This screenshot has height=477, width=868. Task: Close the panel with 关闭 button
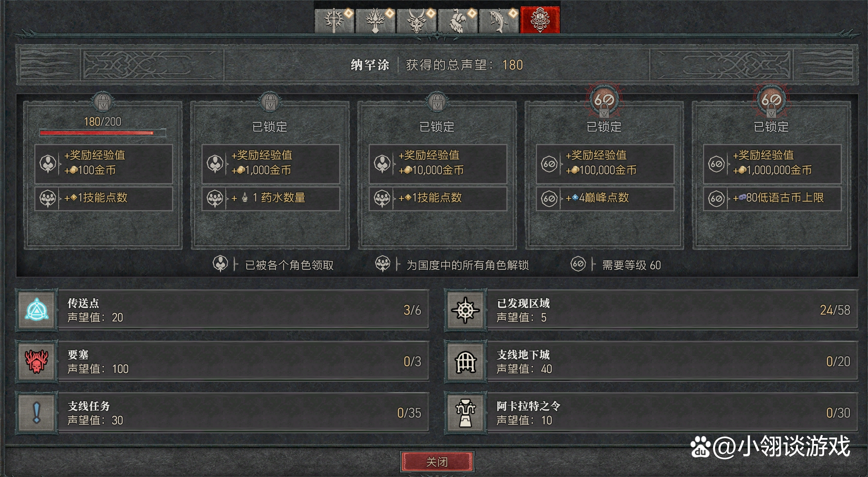437,462
